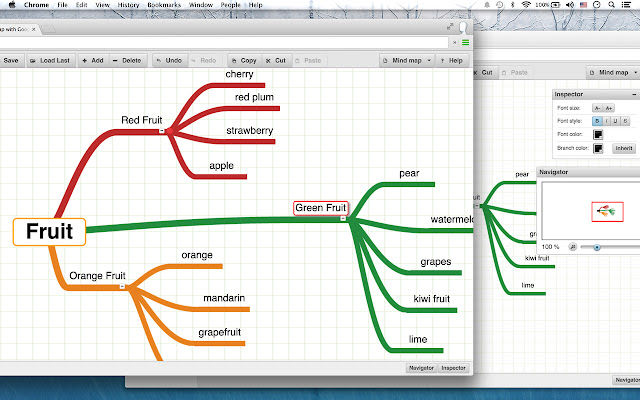Undo the last action
Image resolution: width=640 pixels, height=400 pixels.
coord(170,60)
